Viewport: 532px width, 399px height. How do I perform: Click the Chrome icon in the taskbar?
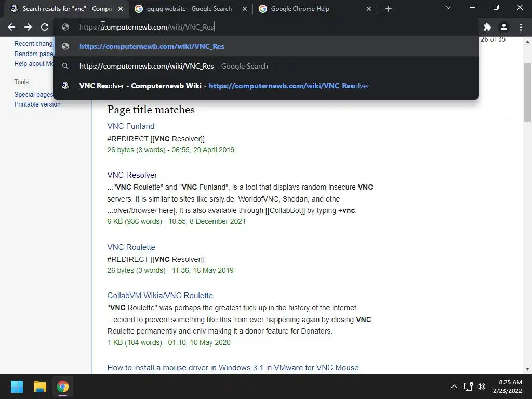pyautogui.click(x=62, y=387)
